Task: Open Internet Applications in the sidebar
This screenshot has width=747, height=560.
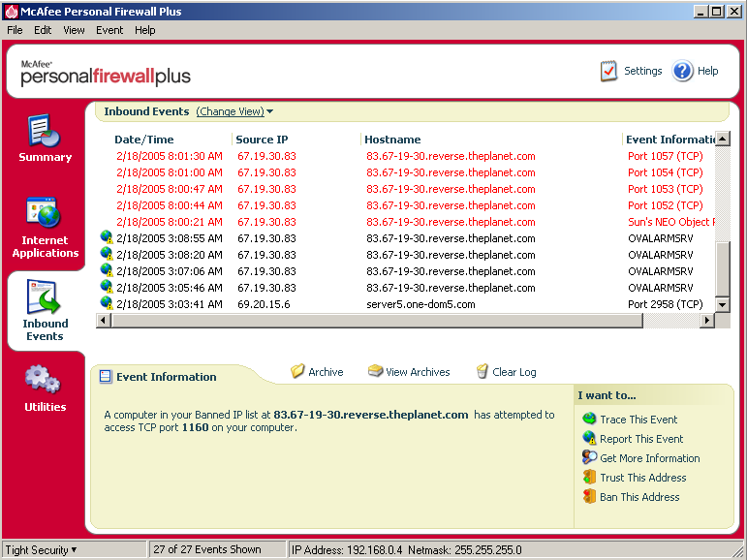Action: point(45,215)
